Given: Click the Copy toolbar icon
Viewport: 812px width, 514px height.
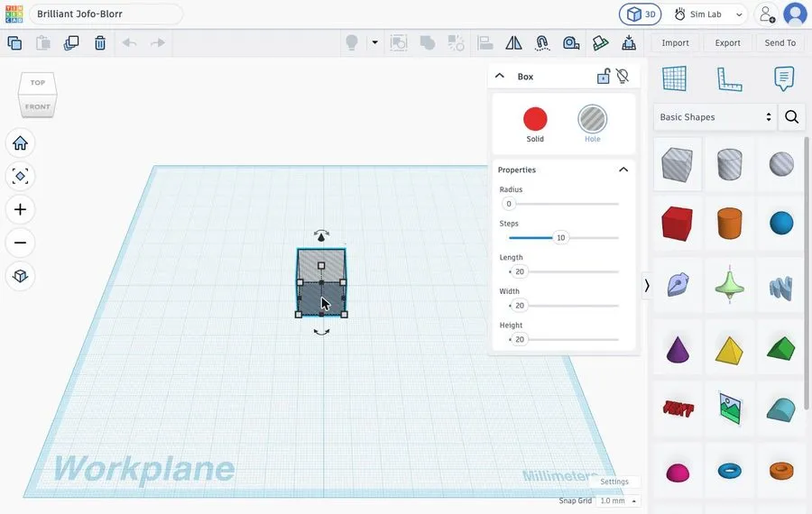Looking at the screenshot, I should pos(14,43).
